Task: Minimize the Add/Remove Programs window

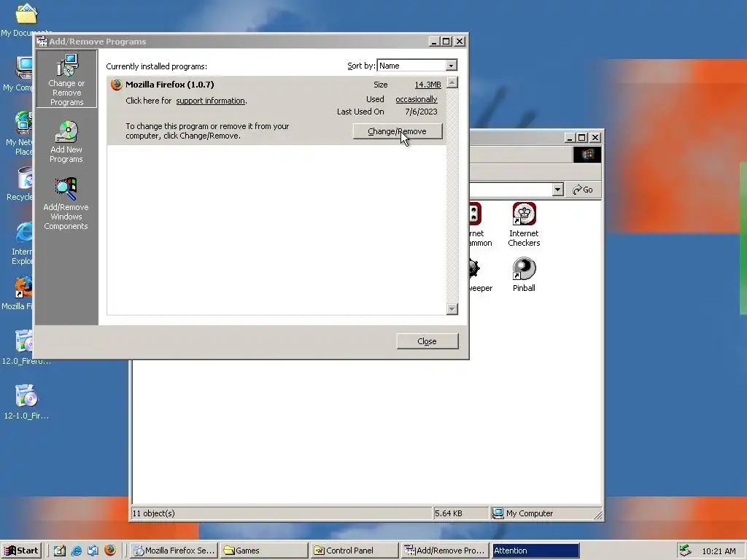Action: click(x=434, y=42)
